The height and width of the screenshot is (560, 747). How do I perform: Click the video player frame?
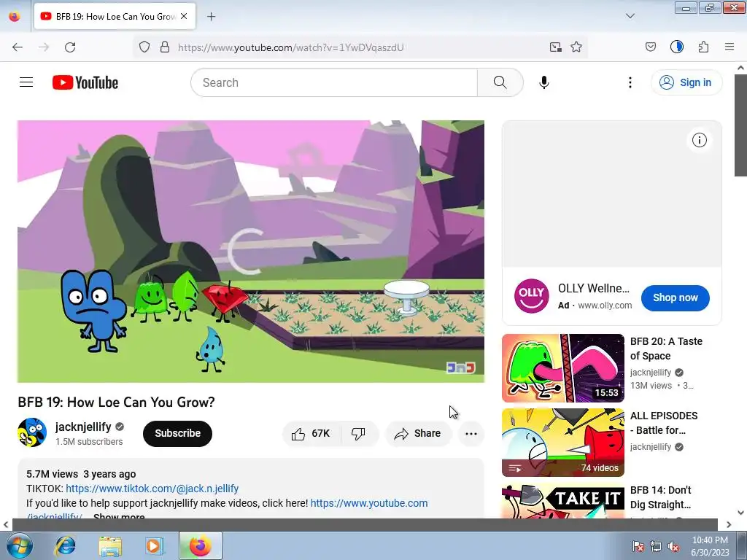pyautogui.click(x=251, y=252)
